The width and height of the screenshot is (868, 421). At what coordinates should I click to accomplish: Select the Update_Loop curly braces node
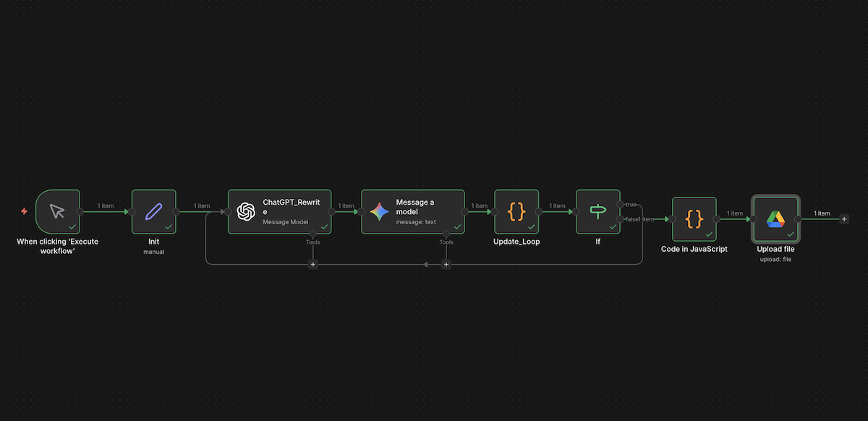pyautogui.click(x=516, y=211)
